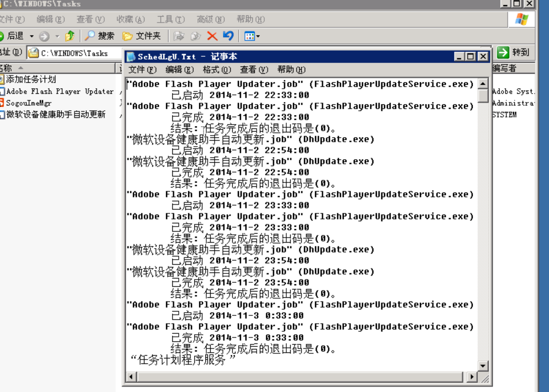Toggle the 文件夹 folders pane
The width and height of the screenshot is (549, 392).
pos(141,36)
